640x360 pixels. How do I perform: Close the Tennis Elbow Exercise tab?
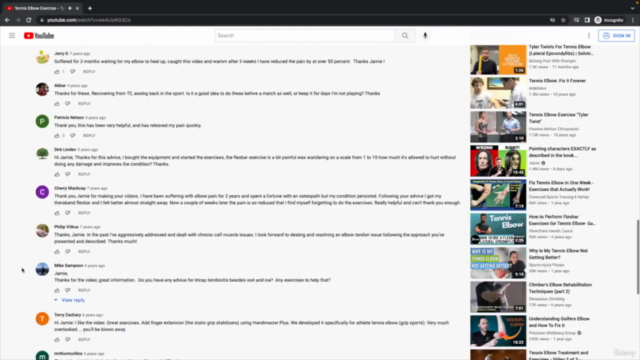point(77,8)
